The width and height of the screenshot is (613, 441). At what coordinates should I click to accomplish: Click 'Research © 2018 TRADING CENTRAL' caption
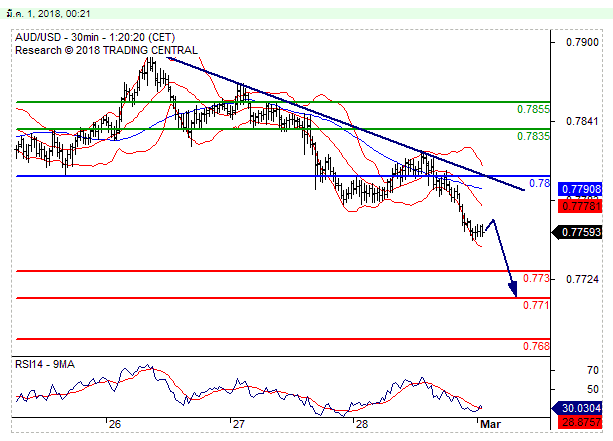pos(106,50)
